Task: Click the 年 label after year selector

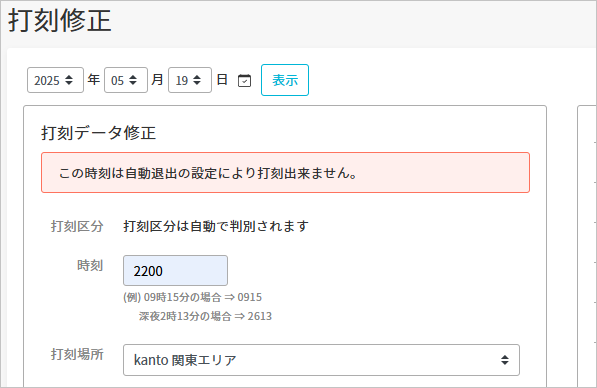Action: 94,80
